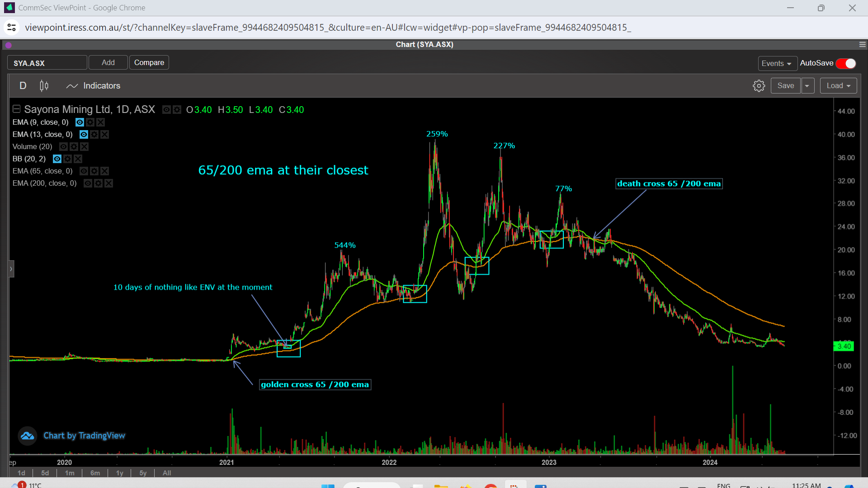Select the 5y time range
868x488 pixels.
click(143, 473)
